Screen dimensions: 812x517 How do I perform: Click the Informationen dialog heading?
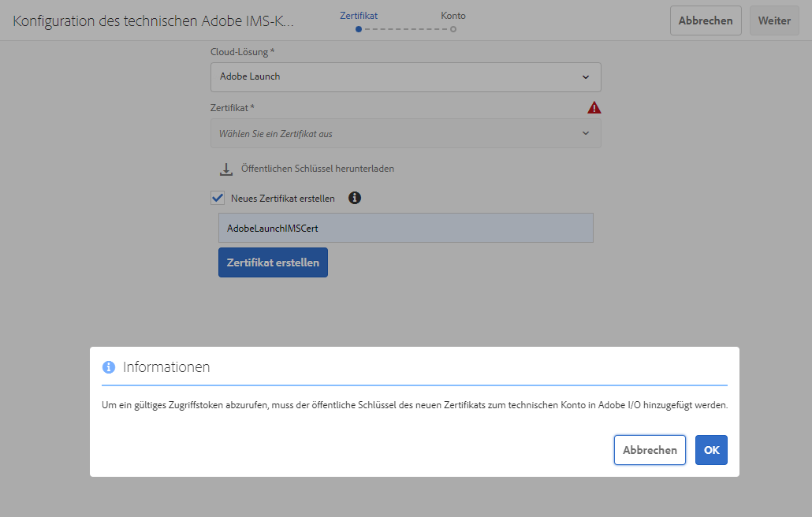click(x=166, y=367)
